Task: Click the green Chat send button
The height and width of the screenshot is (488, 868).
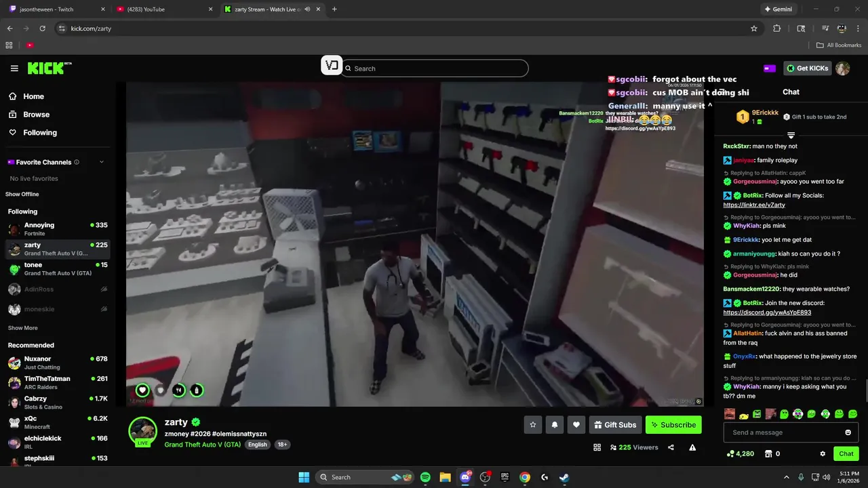Action: coord(846,453)
